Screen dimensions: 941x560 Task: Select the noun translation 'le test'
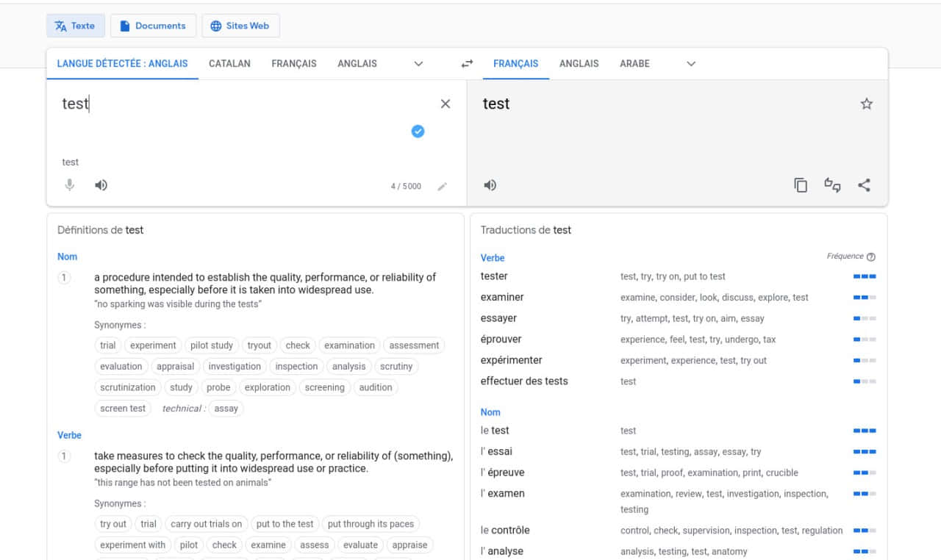(495, 431)
